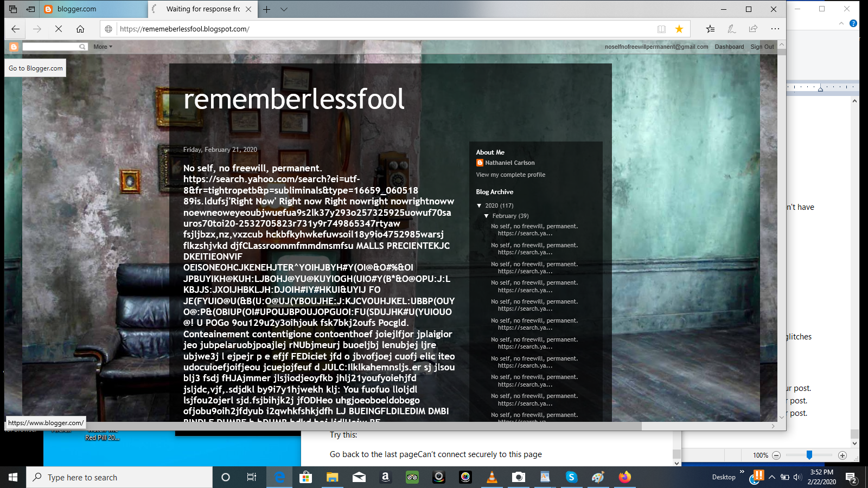868x488 pixels.
Task: Open Amazon from the taskbar
Action: 385,477
